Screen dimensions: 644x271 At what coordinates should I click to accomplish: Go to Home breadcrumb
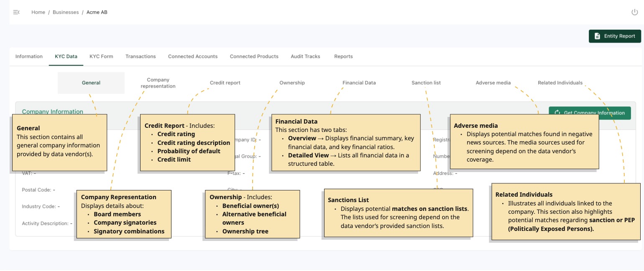(38, 12)
